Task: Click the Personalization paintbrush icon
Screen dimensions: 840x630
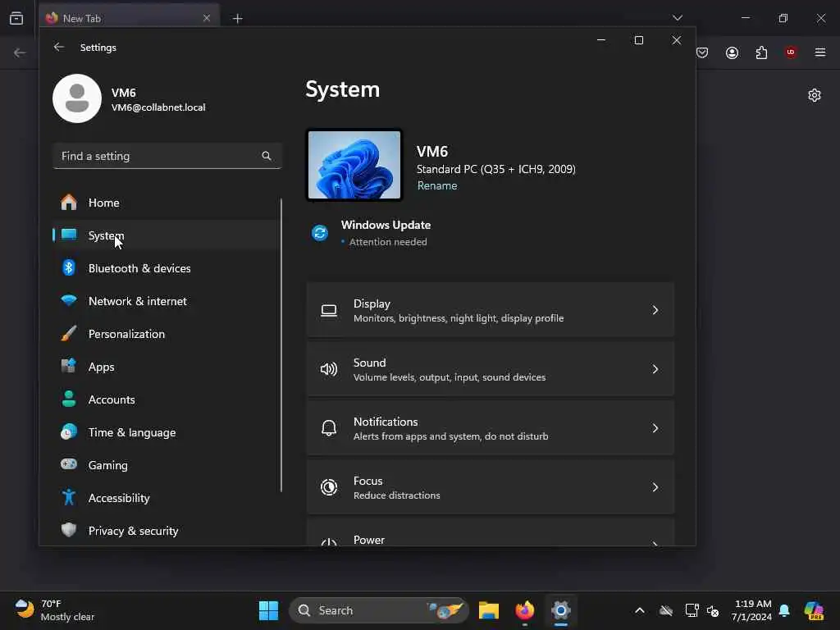Action: 69,333
